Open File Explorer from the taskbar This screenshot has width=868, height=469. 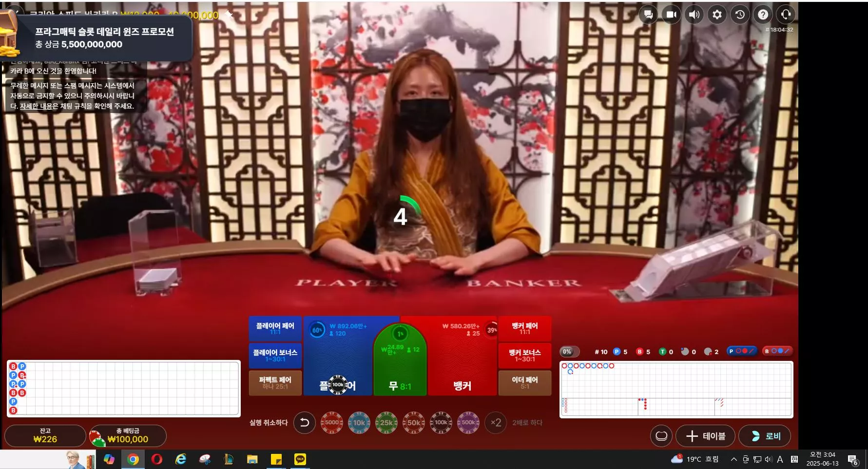(x=252, y=459)
